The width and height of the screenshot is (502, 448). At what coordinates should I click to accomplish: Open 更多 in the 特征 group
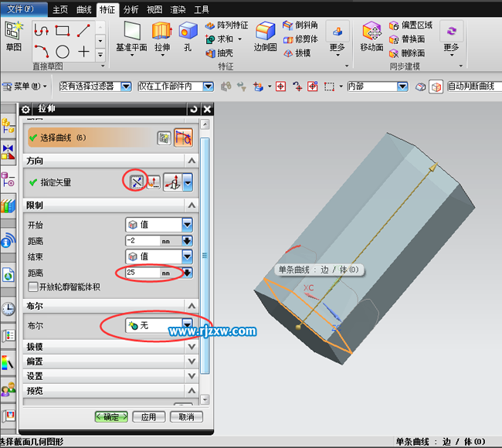point(337,39)
